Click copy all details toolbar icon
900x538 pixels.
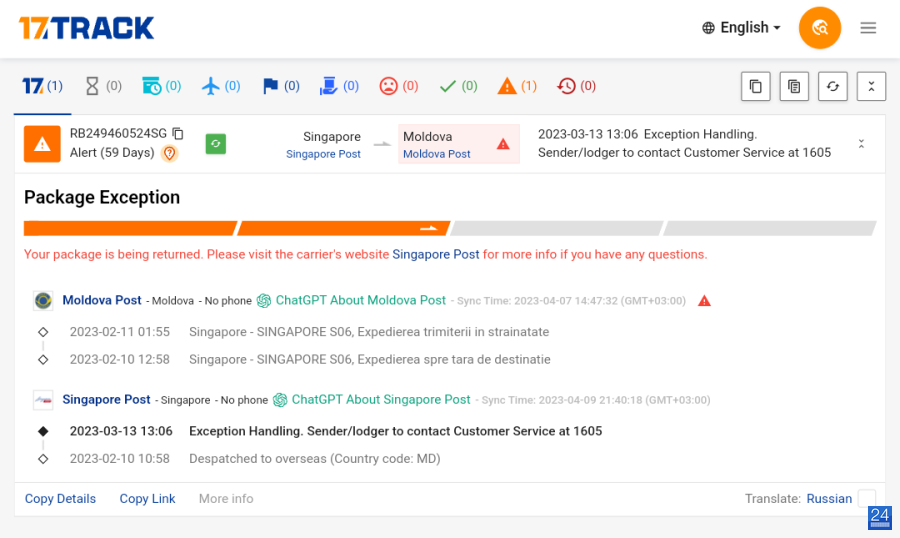point(794,86)
